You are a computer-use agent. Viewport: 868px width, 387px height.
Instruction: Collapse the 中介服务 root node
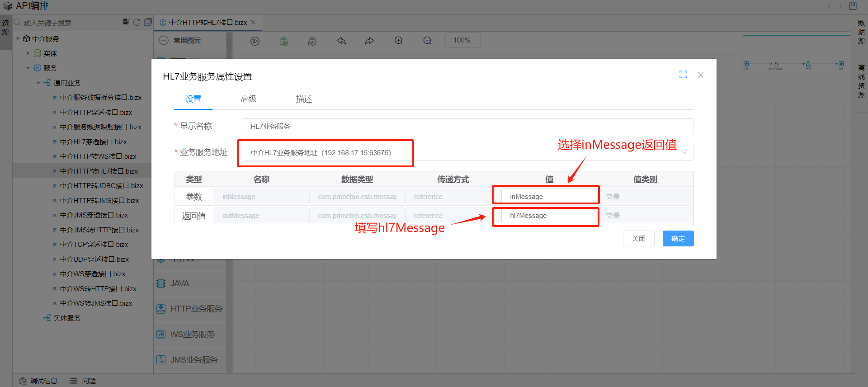point(18,39)
